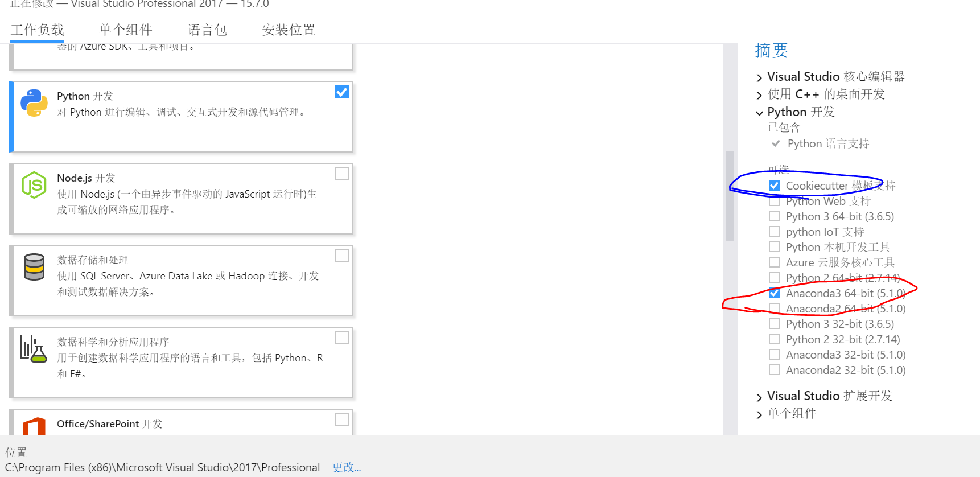The width and height of the screenshot is (980, 477).
Task: Check Python 本机开发工具 option
Action: pyautogui.click(x=775, y=247)
